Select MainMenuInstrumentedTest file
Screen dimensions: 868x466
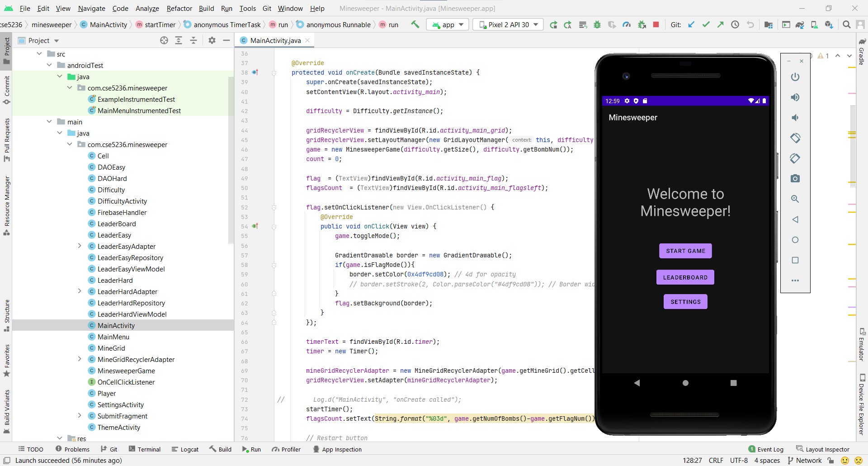tap(139, 110)
